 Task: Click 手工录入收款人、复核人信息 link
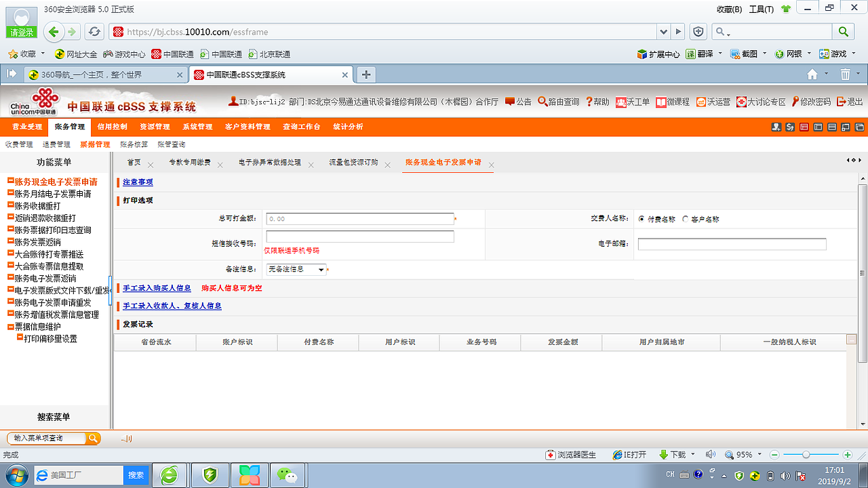click(x=172, y=306)
